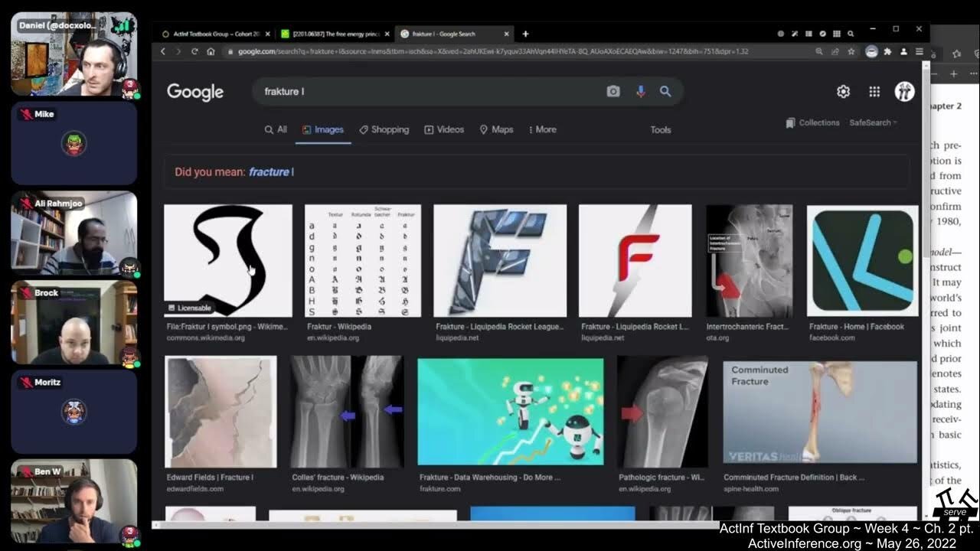Select the Images tab
The width and height of the screenshot is (980, 551).
323,129
